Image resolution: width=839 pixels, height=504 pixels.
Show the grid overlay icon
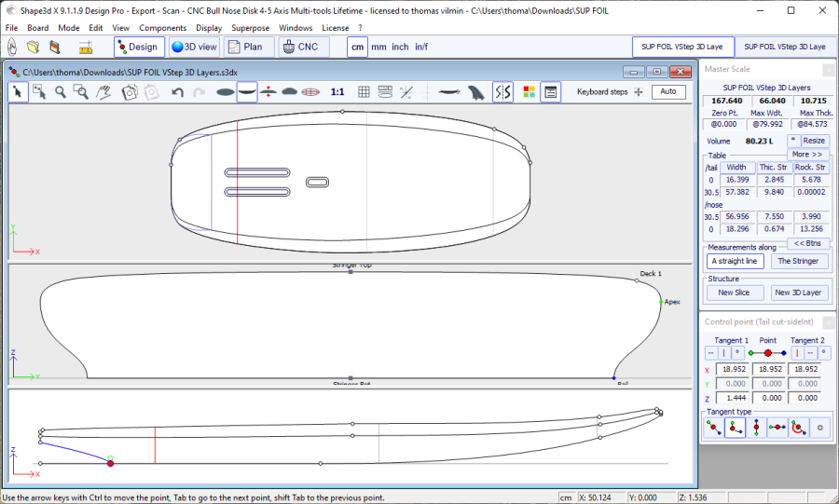(364, 91)
